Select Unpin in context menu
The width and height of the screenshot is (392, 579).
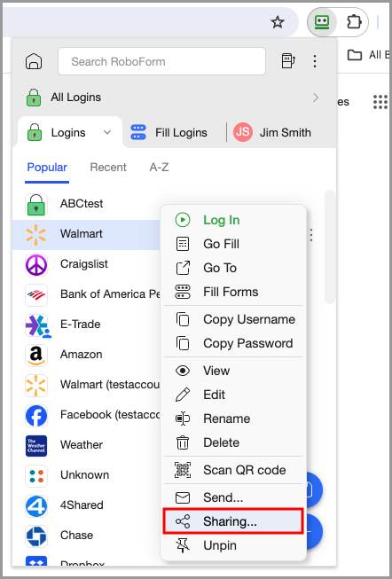(233, 545)
